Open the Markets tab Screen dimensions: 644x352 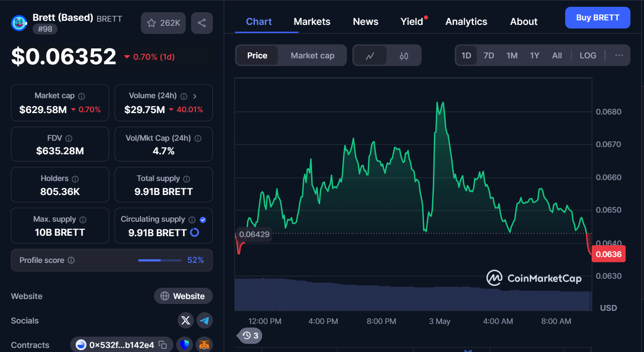312,21
